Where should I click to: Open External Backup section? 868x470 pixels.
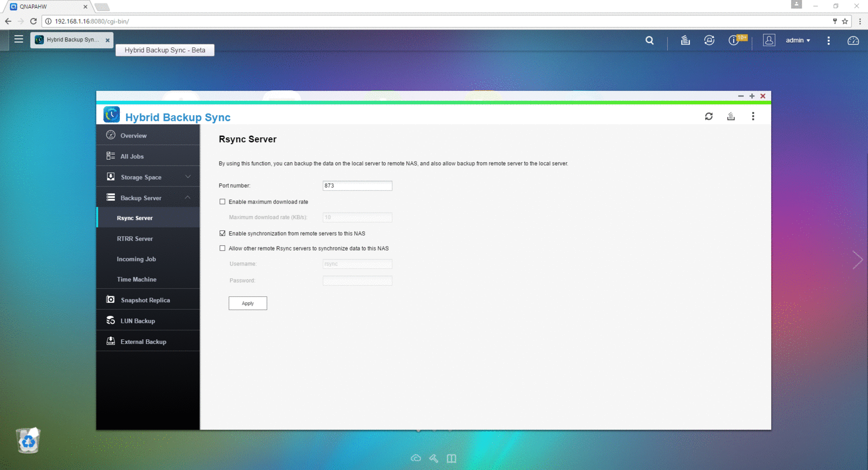(x=148, y=341)
